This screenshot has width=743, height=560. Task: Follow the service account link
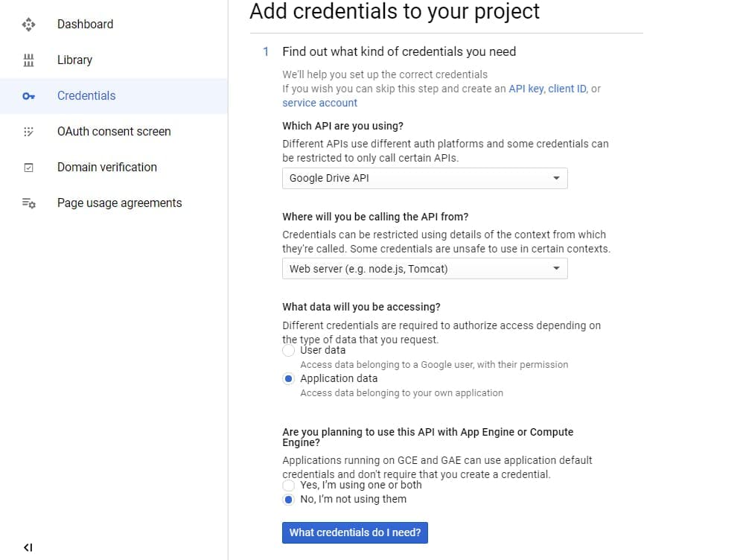[319, 103]
